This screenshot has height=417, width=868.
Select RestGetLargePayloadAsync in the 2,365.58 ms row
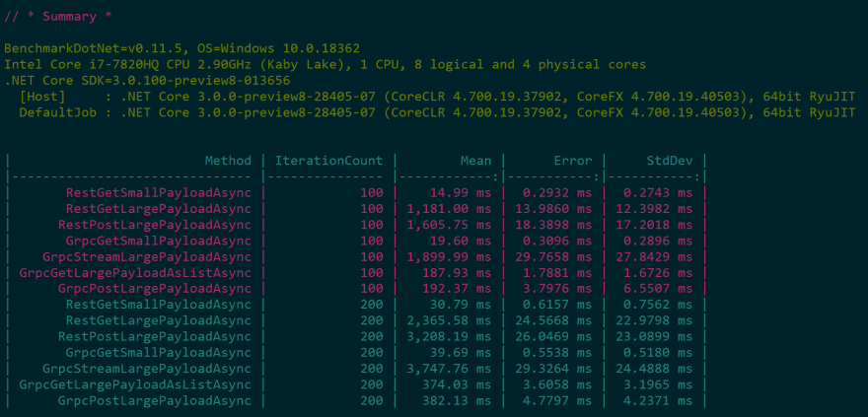click(159, 320)
